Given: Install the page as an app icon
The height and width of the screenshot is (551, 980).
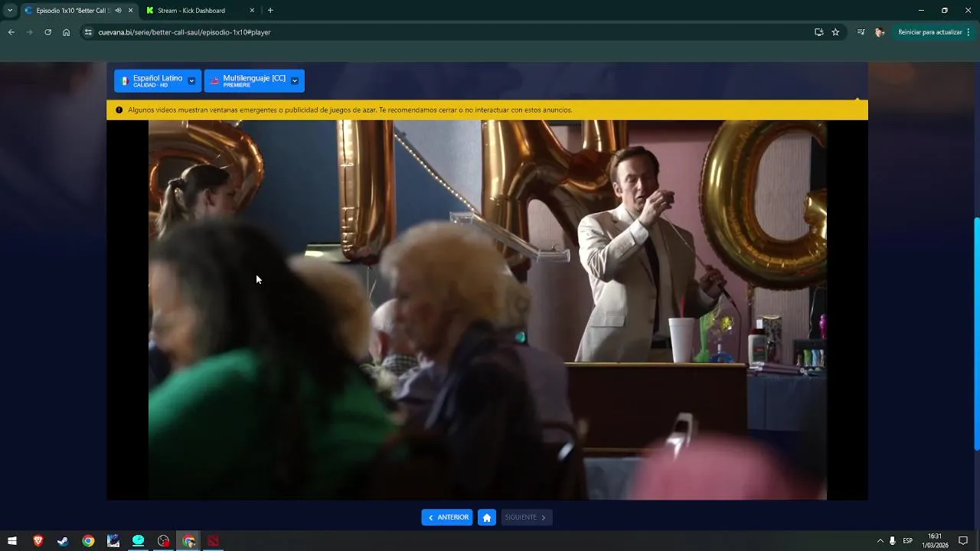Looking at the screenshot, I should tap(819, 32).
